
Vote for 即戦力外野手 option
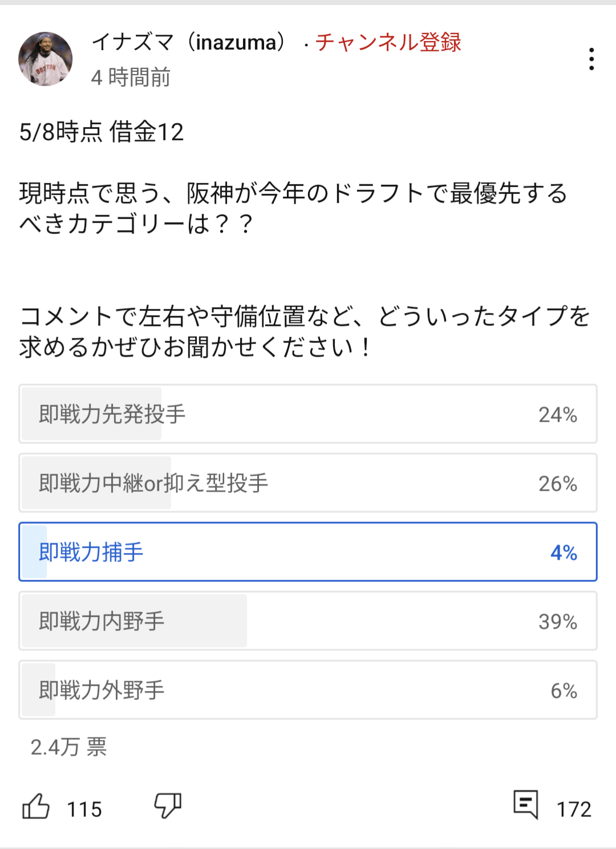308,690
